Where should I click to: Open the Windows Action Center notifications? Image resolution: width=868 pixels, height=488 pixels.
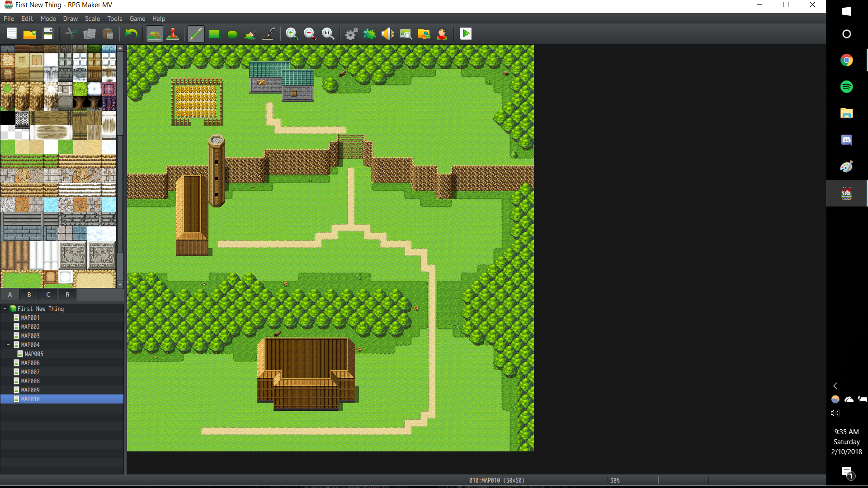pyautogui.click(x=847, y=473)
